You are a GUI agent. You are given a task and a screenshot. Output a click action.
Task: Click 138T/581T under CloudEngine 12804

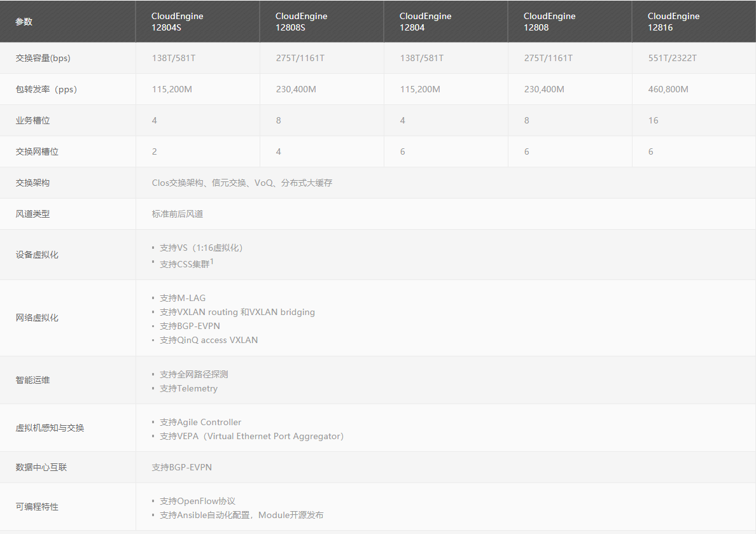421,58
